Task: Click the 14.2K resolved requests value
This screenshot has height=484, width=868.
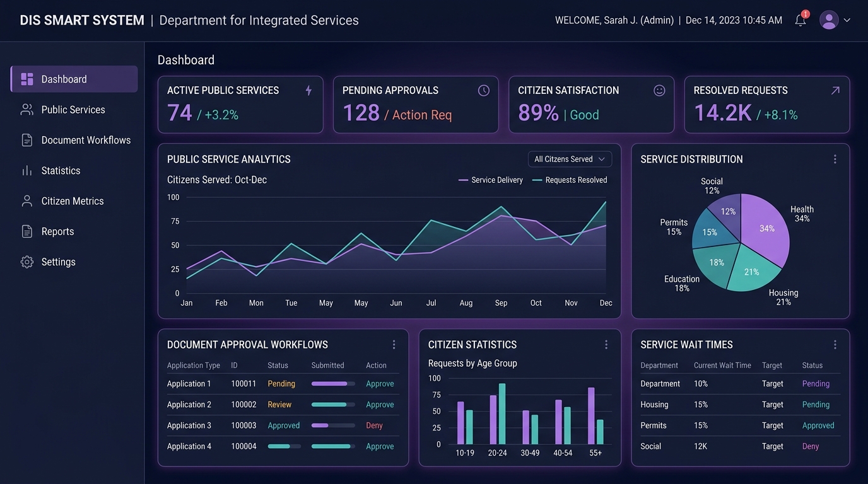Action: (x=722, y=113)
